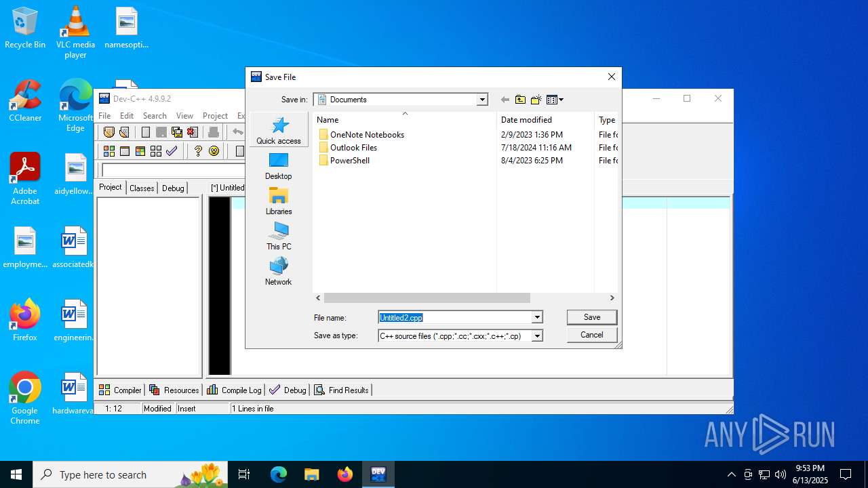
Task: Click the Close file red X toolbar icon
Action: (193, 132)
